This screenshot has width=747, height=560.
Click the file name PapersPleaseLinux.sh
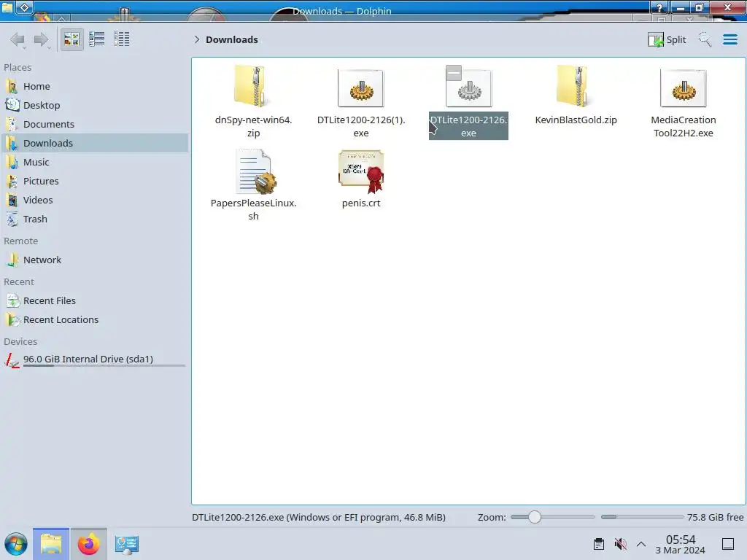pyautogui.click(x=253, y=209)
